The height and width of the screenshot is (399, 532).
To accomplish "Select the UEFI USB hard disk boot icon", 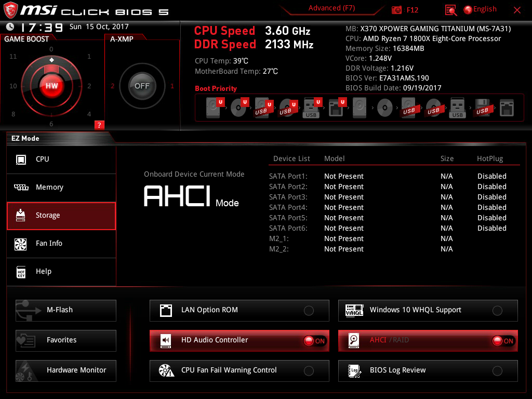I will (264, 108).
